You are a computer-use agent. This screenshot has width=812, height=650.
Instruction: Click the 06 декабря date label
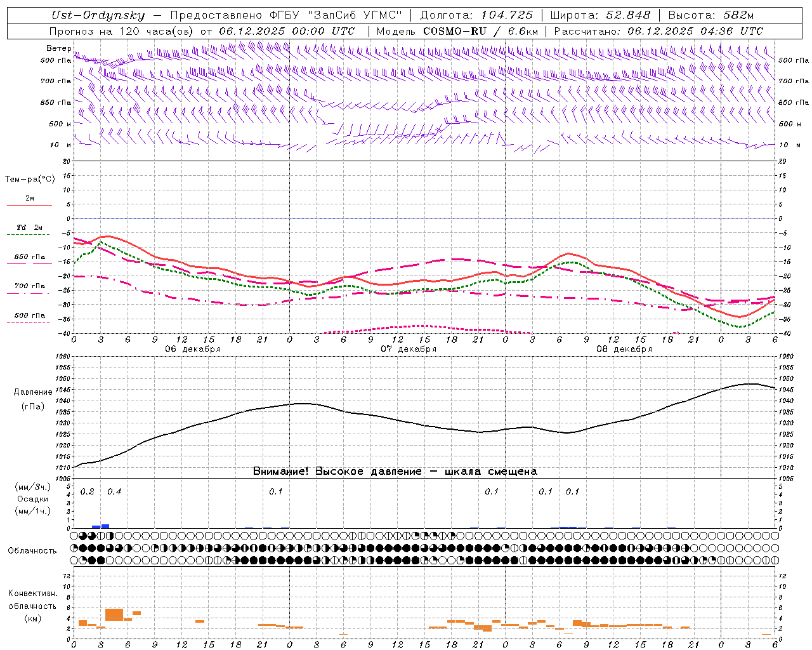193,349
